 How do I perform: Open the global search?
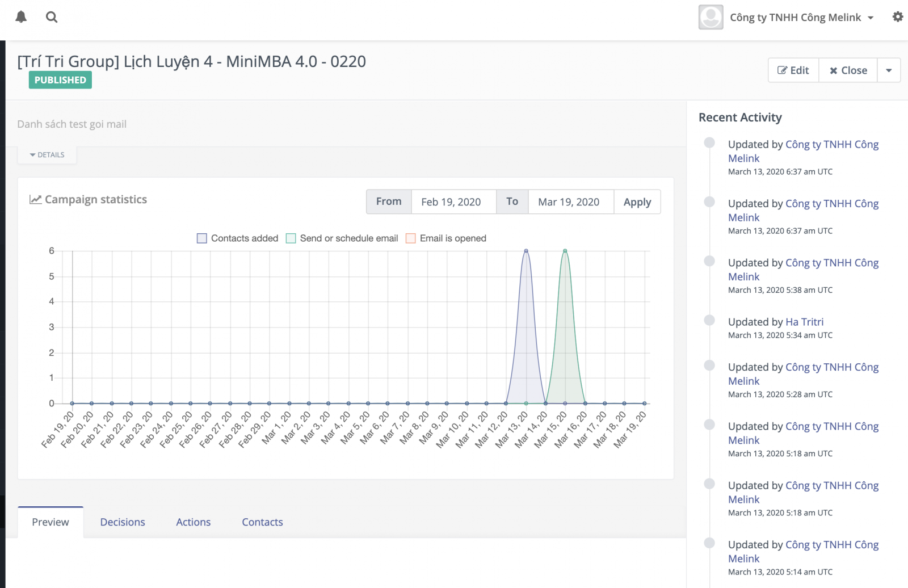(52, 16)
